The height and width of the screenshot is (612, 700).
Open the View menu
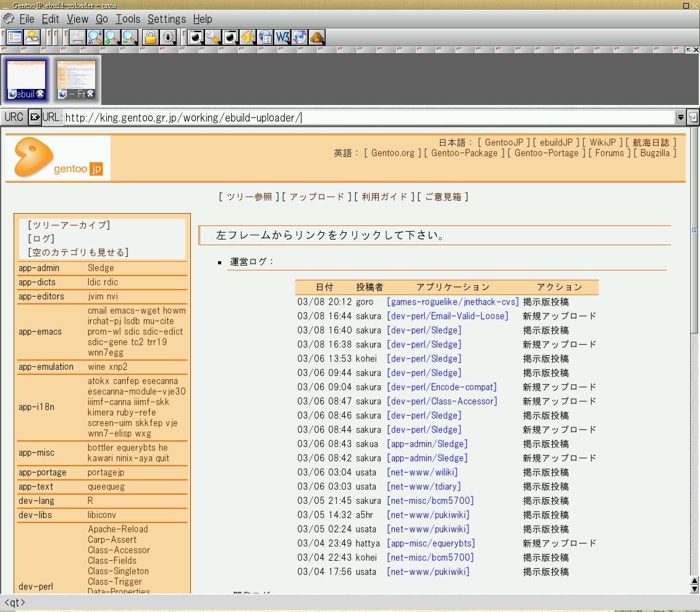tap(78, 19)
